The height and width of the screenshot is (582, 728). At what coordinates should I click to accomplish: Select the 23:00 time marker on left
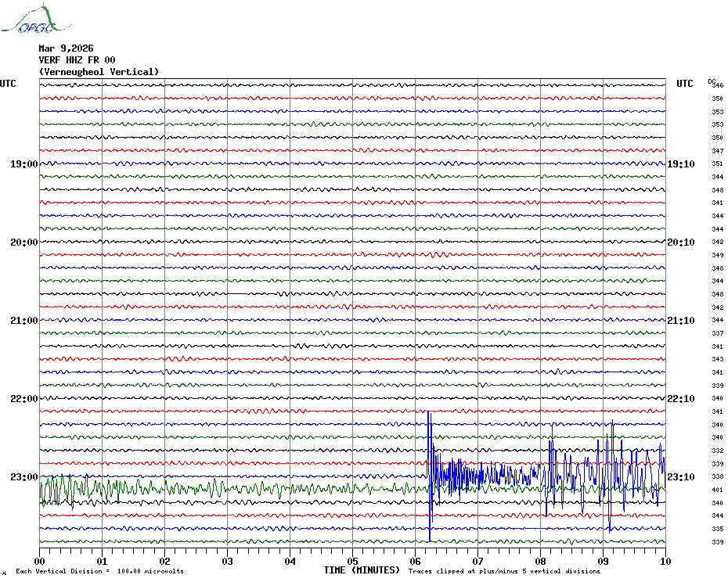(23, 477)
